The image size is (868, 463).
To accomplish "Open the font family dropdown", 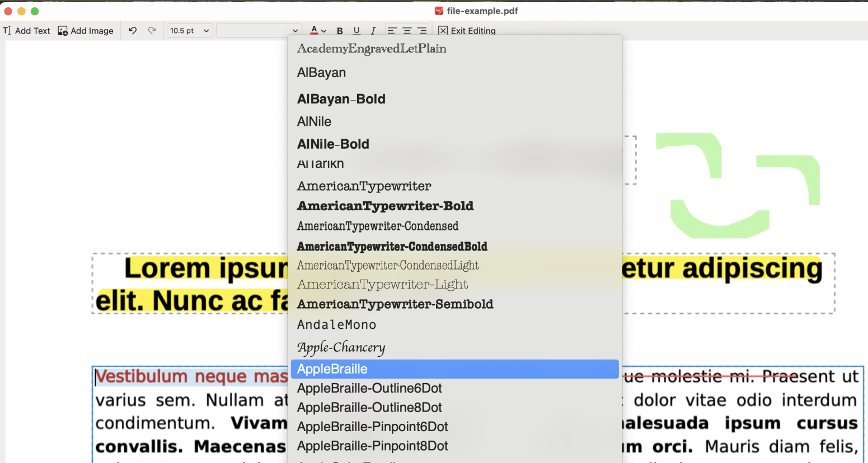I will tap(259, 31).
